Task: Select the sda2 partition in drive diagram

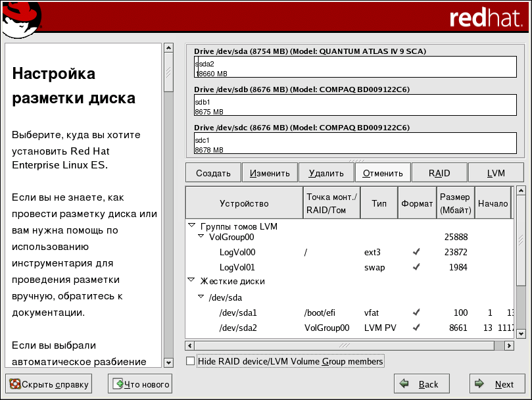Action: point(355,68)
